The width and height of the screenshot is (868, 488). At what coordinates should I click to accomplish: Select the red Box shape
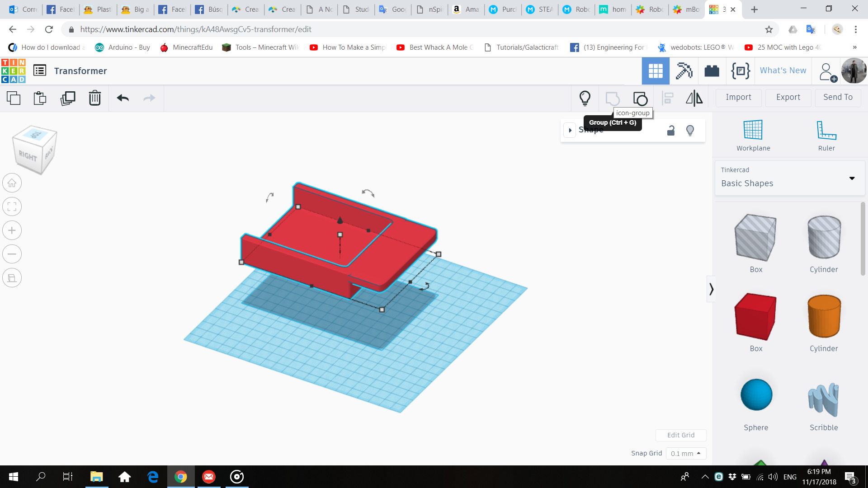pyautogui.click(x=755, y=316)
